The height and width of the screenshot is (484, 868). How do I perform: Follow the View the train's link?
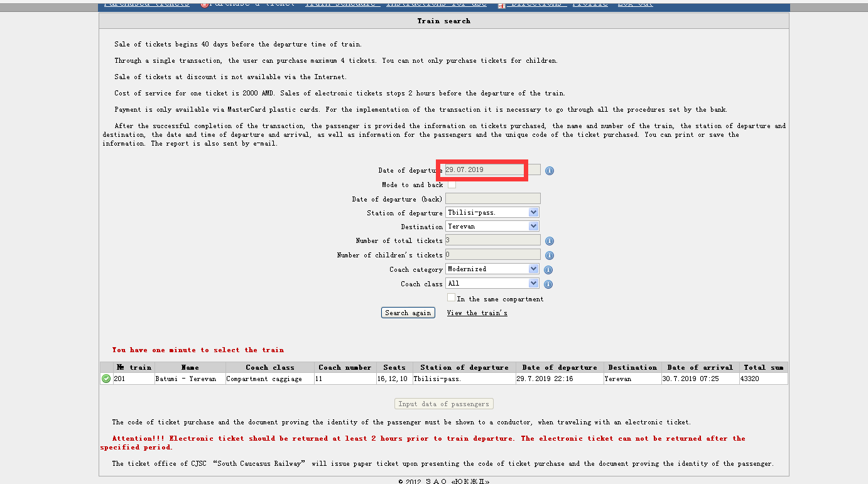477,313
